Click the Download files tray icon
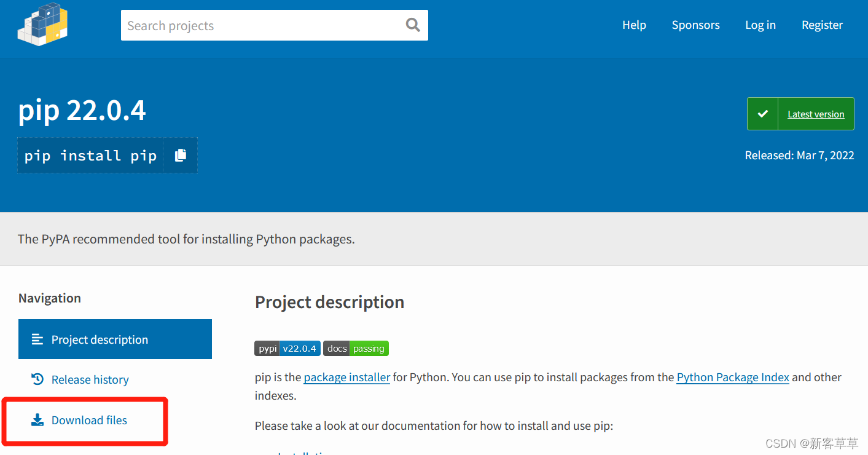The width and height of the screenshot is (868, 455). coord(37,420)
